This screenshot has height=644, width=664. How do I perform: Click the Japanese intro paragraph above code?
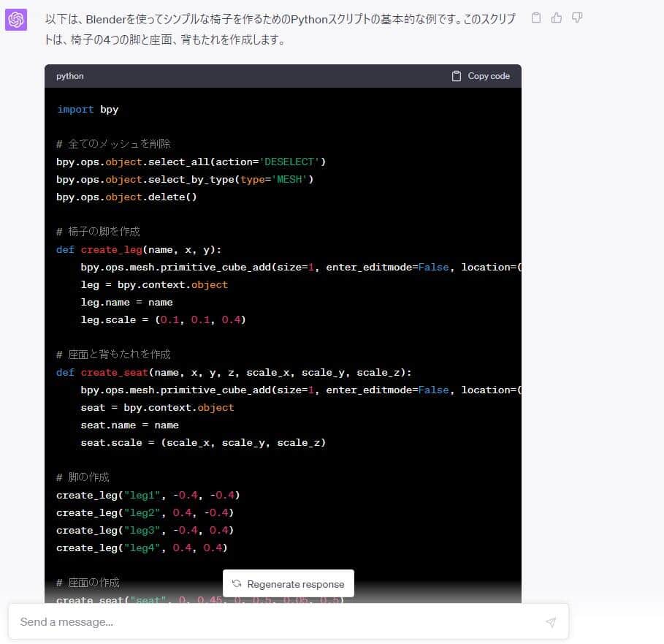278,29
